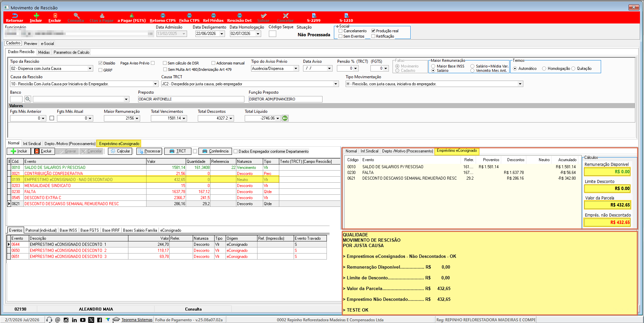Expand the Tipo do Aviso Prévio dropdown
The width and height of the screenshot is (644, 323).
click(x=296, y=68)
